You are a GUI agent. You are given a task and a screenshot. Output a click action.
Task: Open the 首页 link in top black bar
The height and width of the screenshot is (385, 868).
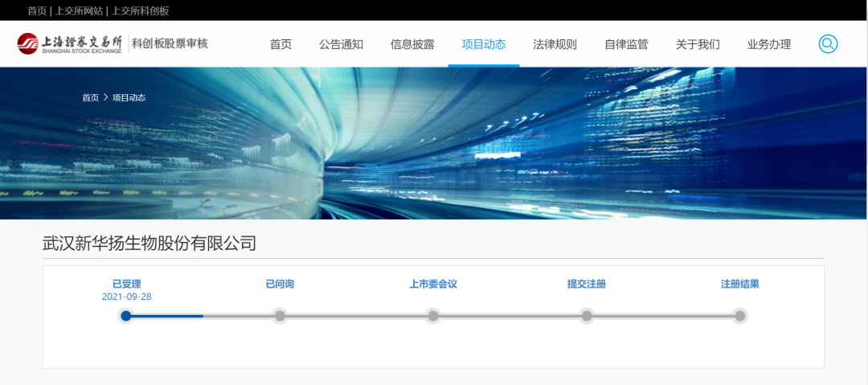coord(37,10)
